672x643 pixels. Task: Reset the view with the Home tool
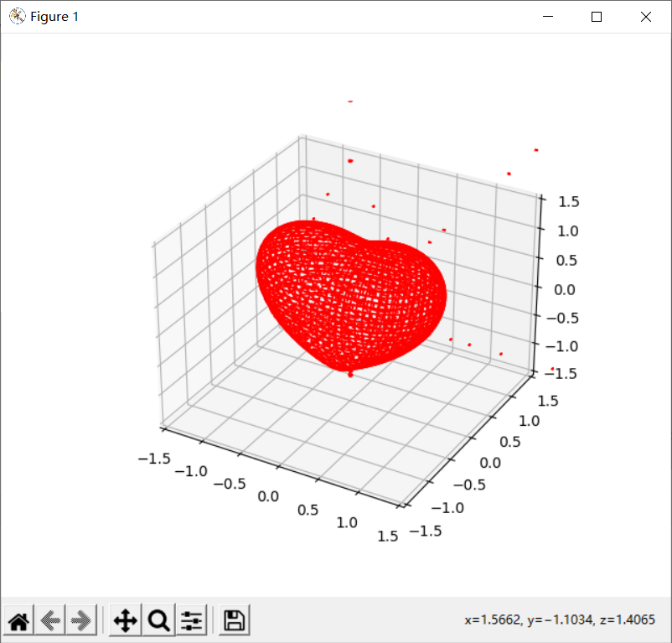tap(18, 620)
